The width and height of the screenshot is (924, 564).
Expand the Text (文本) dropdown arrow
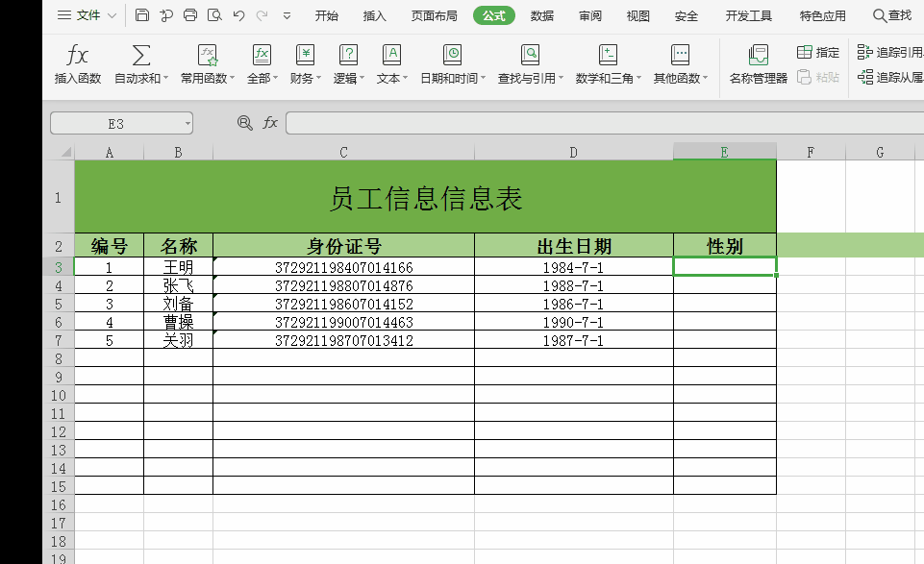pyautogui.click(x=406, y=78)
